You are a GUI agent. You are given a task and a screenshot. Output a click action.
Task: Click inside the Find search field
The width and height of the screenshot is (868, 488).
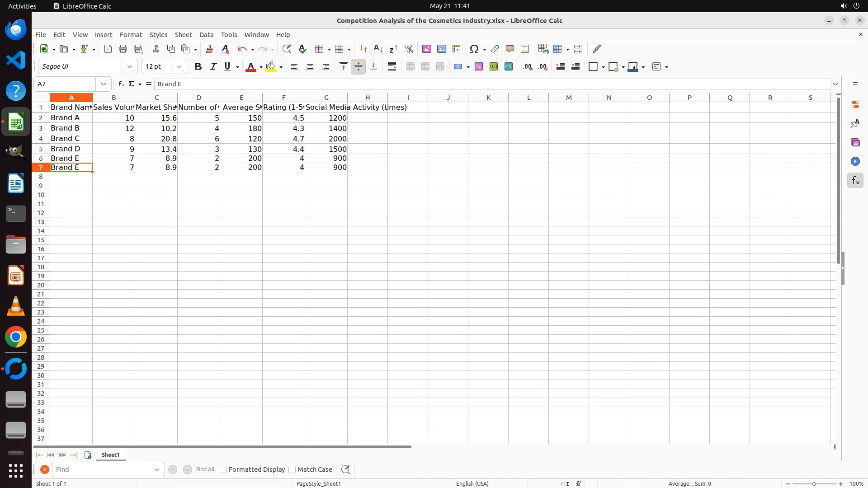coord(100,469)
